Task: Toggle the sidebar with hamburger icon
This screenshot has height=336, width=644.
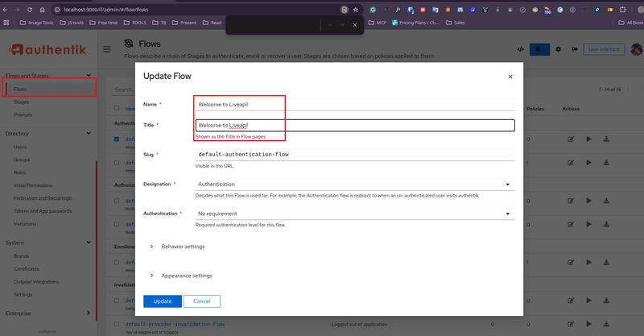Action: [x=107, y=49]
